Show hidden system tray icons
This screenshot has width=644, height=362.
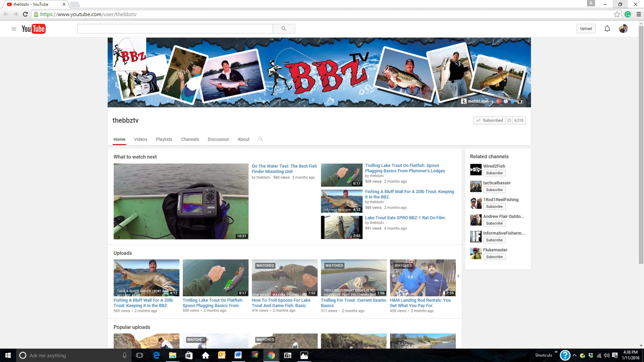click(x=574, y=355)
